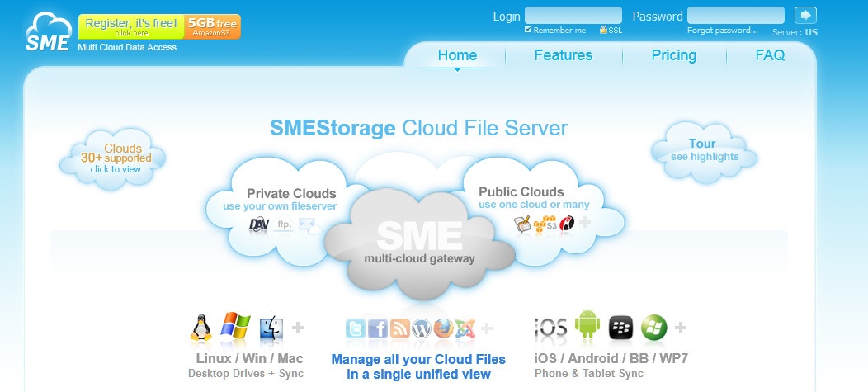The image size is (868, 392).
Task: Click the BlackBerry icon
Action: coord(621,328)
